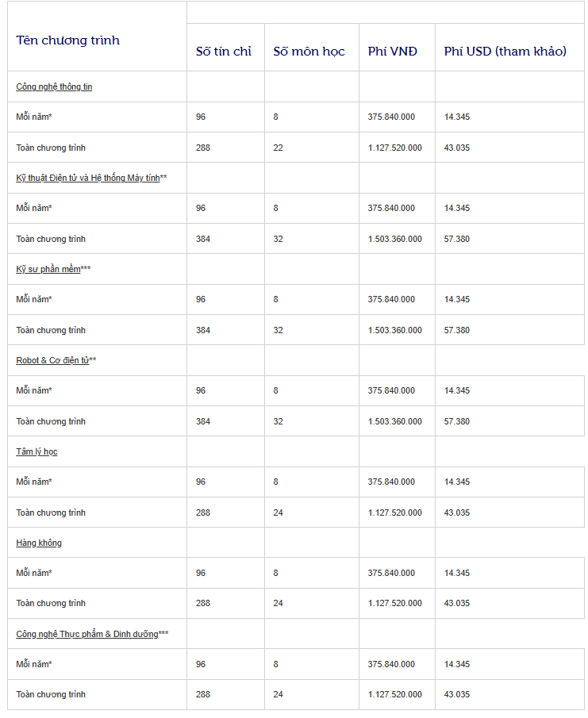This screenshot has height=718, width=588.
Task: Click the cell showing 22 courses
Action: (x=278, y=148)
